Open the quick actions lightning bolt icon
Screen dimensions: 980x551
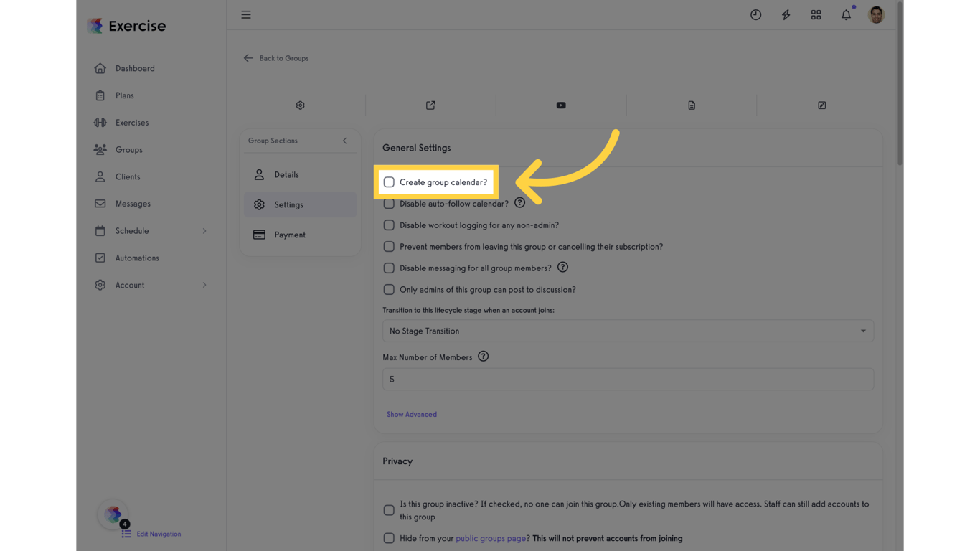pyautogui.click(x=786, y=14)
